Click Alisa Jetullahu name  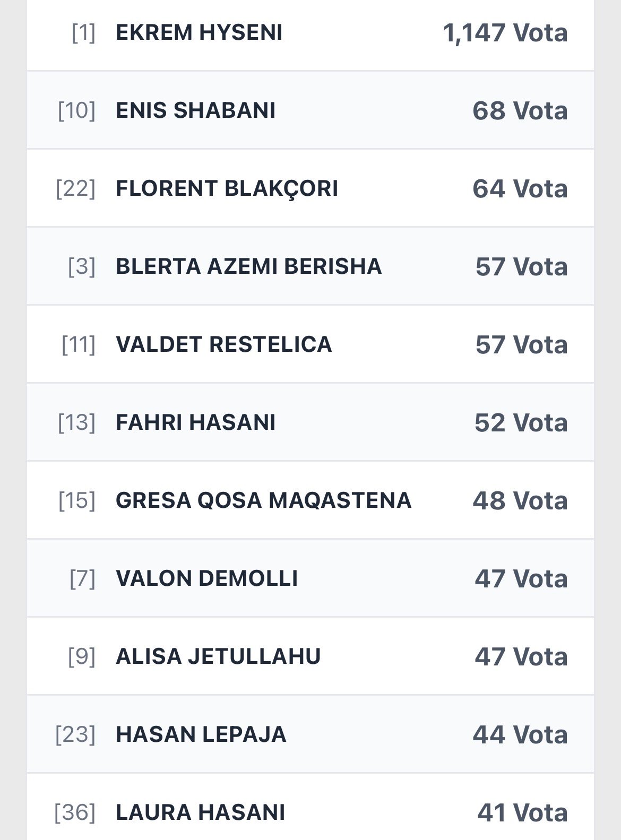[x=218, y=656]
